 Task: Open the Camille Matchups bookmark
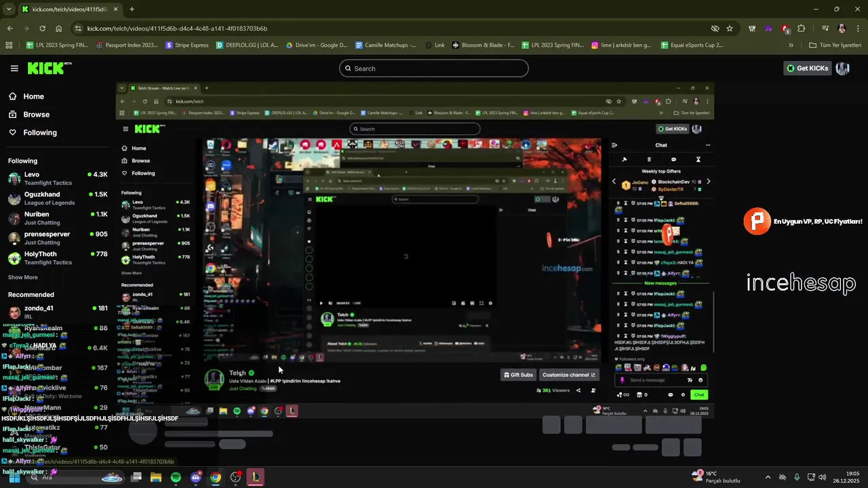click(384, 45)
